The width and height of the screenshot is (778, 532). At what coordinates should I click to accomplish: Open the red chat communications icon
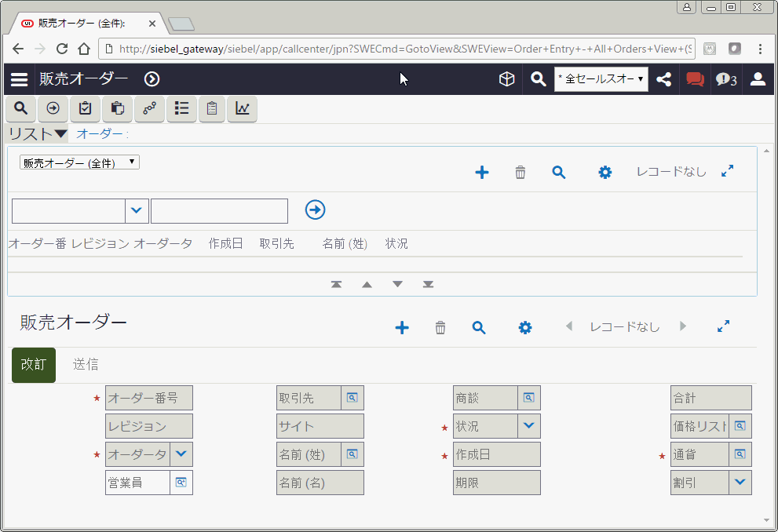click(x=694, y=78)
